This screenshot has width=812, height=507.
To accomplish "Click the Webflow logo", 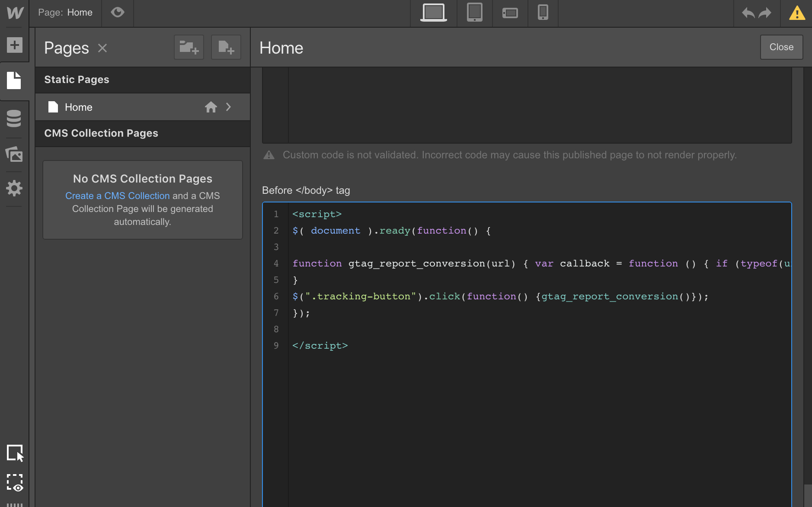I will point(15,13).
